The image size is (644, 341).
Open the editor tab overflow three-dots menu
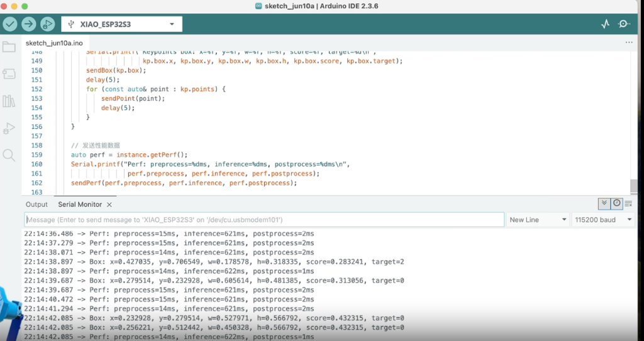(629, 42)
